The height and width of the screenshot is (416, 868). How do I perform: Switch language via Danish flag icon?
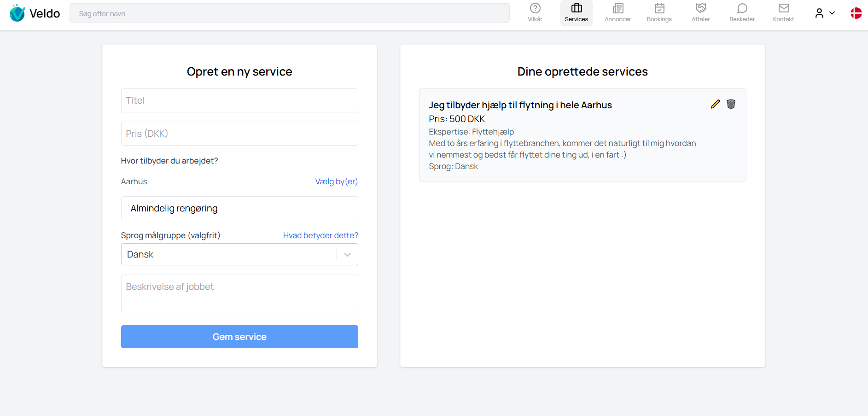[x=856, y=13]
